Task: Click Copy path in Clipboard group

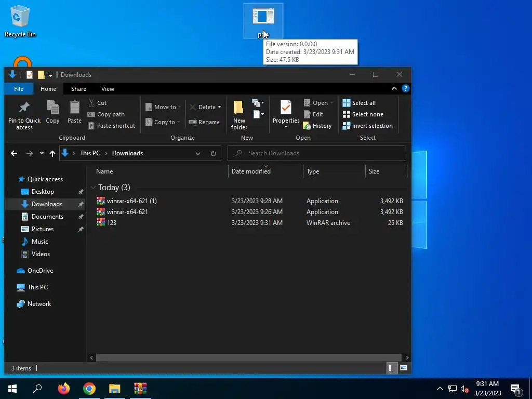Action: [x=106, y=114]
